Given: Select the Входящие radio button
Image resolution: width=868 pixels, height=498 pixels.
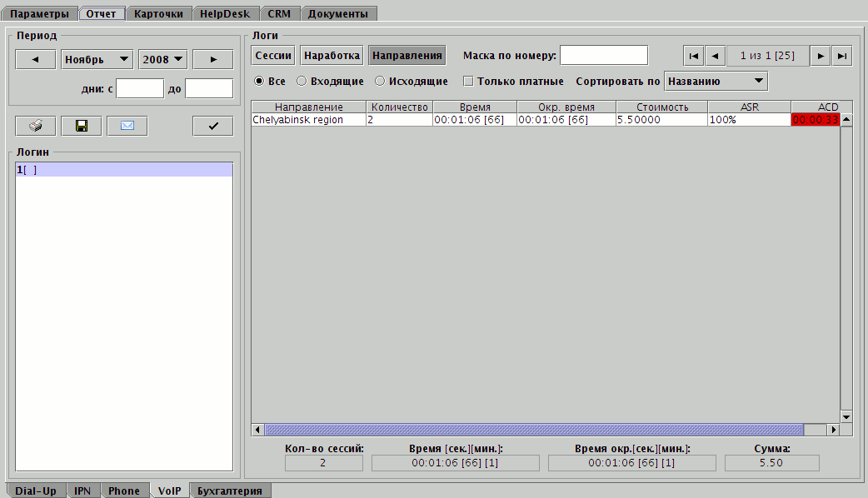Looking at the screenshot, I should coord(302,82).
